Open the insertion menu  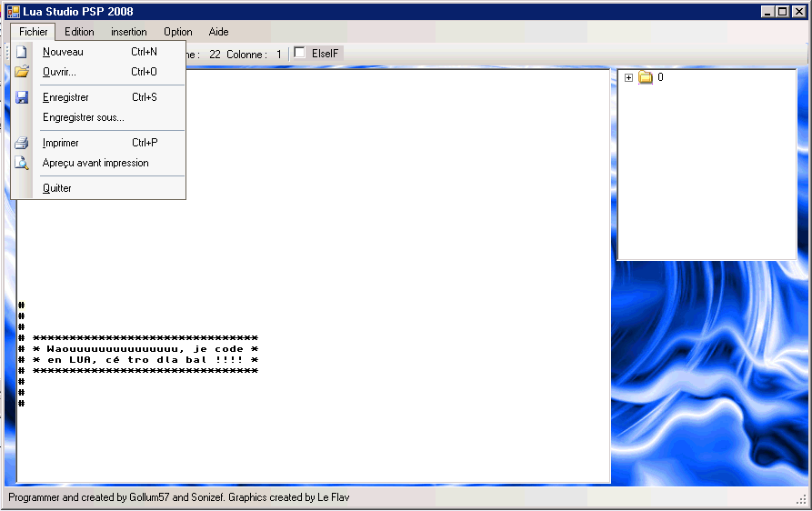click(x=128, y=32)
